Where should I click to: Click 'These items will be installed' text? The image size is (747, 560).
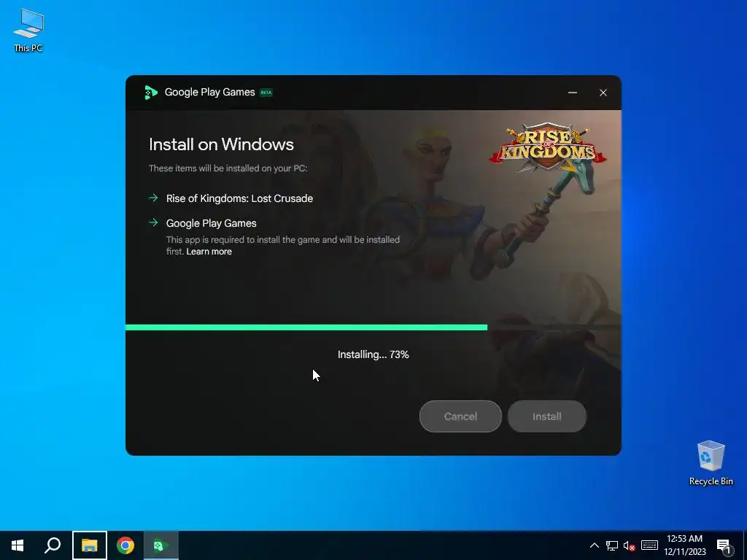click(228, 168)
